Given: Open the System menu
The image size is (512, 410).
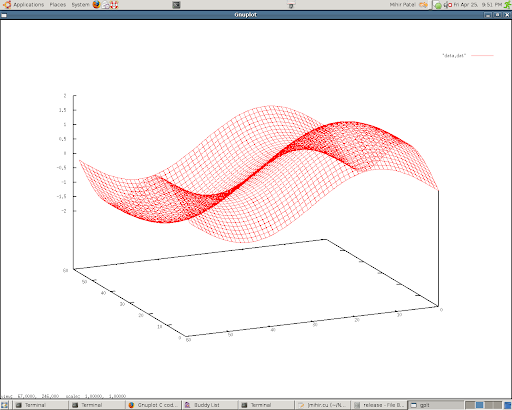Looking at the screenshot, I should click(x=80, y=5).
